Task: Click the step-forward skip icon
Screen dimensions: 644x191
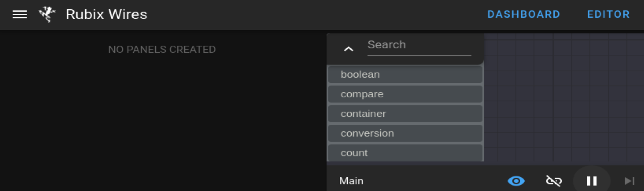Action: click(629, 181)
